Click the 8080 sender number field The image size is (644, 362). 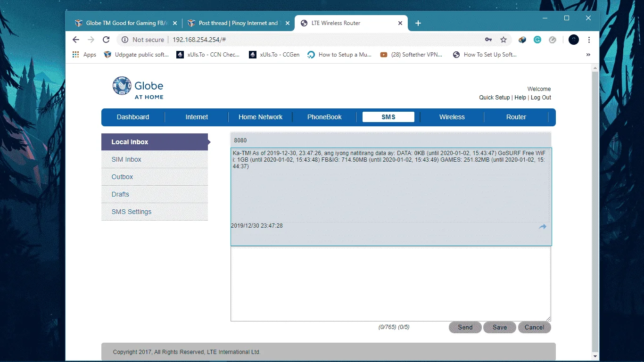point(391,140)
